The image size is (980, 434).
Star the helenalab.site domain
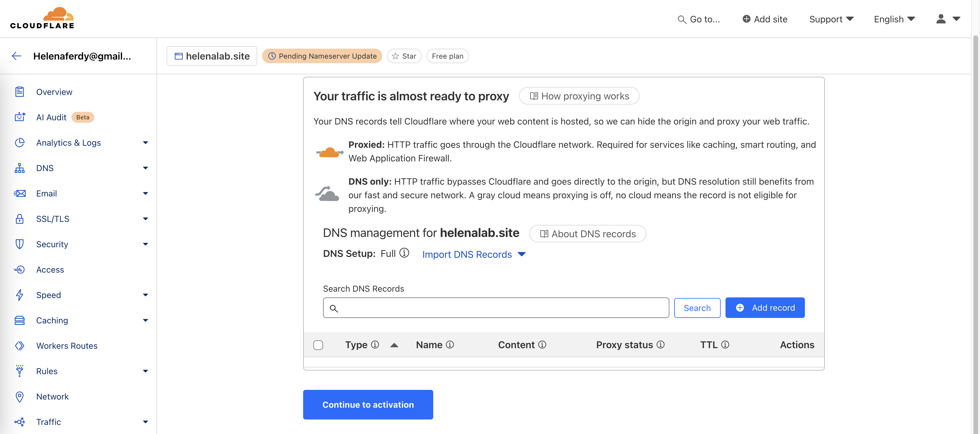point(404,56)
